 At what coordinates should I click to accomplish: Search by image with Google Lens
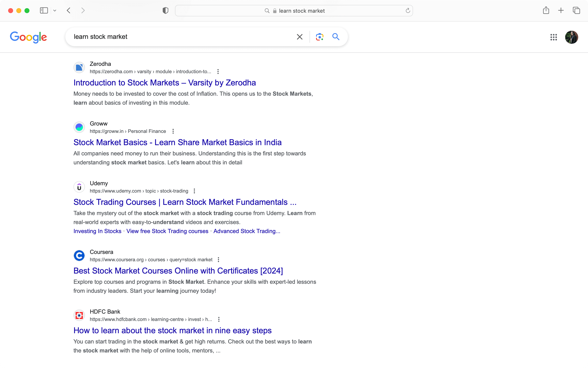[x=320, y=37]
